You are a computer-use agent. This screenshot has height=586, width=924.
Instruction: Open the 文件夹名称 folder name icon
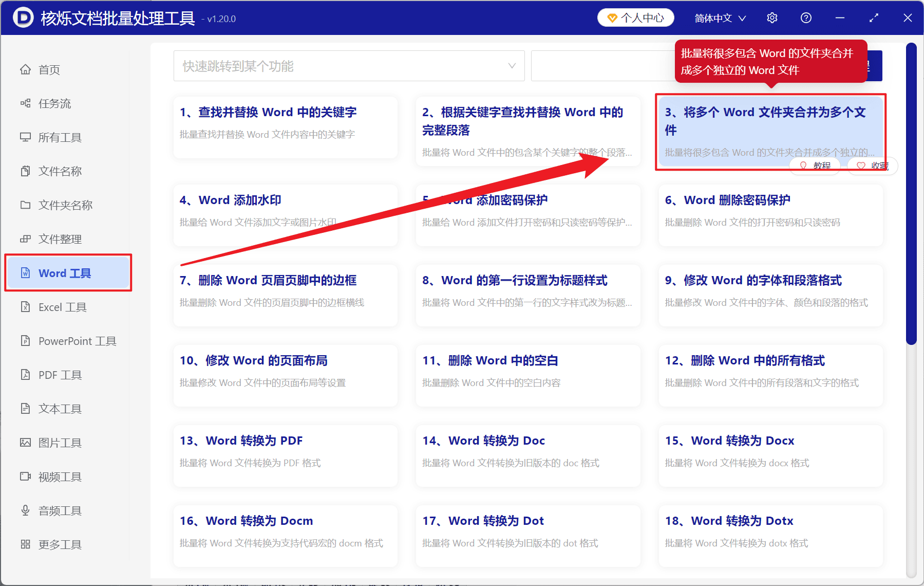pyautogui.click(x=26, y=205)
